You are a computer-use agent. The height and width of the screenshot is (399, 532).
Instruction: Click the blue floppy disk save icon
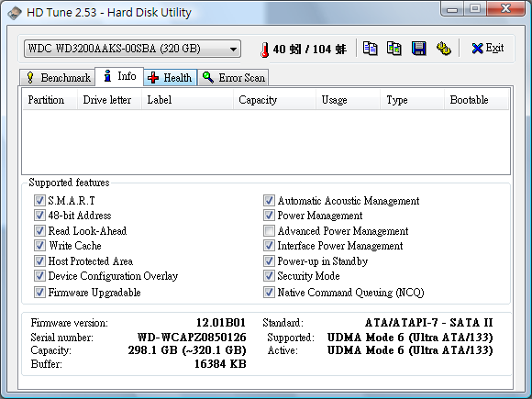pyautogui.click(x=418, y=49)
